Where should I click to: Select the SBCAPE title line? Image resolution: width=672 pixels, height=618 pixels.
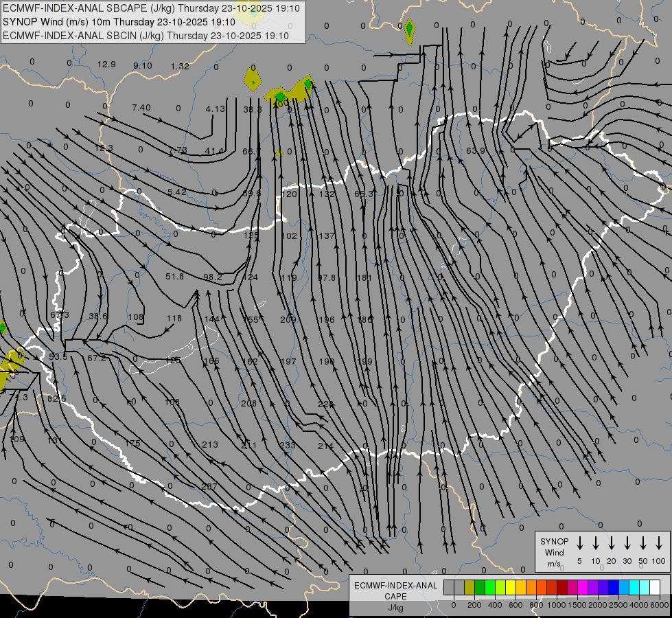coord(151,8)
